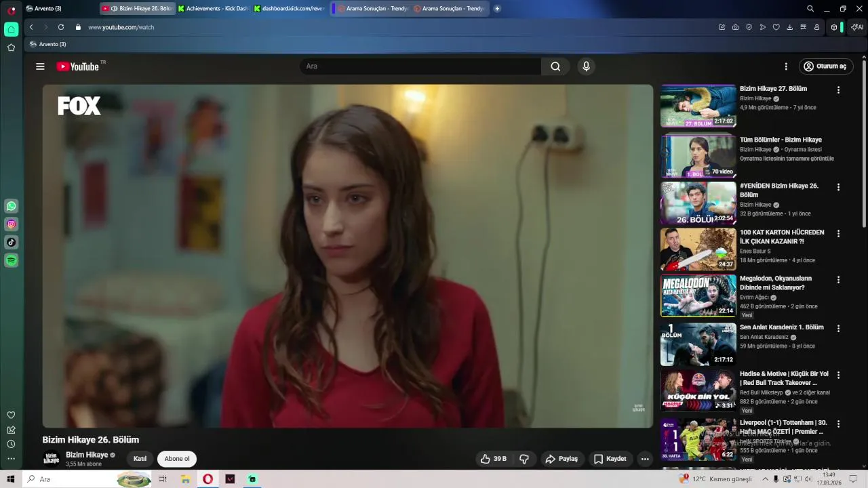
Task: Click the Arvento (3) bookmark bar item
Action: [47, 44]
